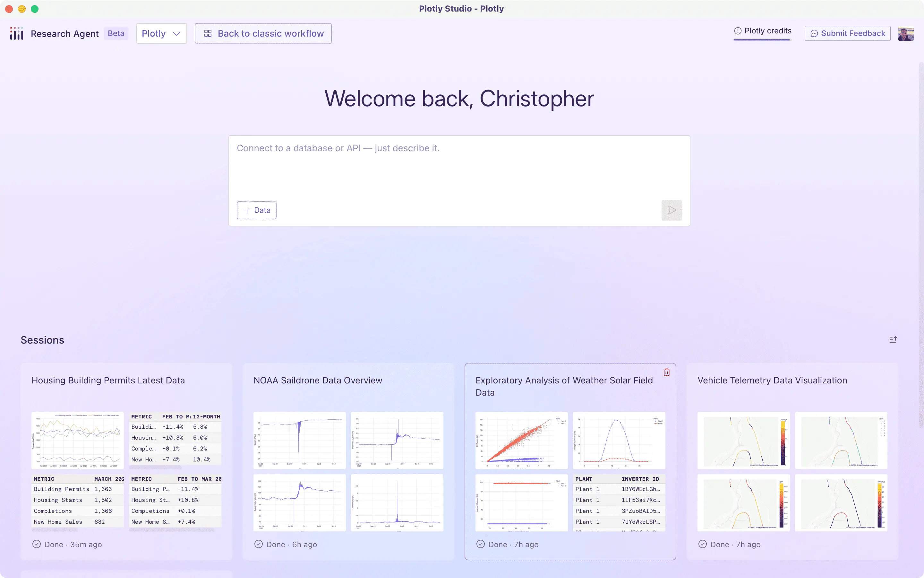Click the chevron in Plotly dropdown
Image resolution: width=924 pixels, height=578 pixels.
pyautogui.click(x=176, y=34)
